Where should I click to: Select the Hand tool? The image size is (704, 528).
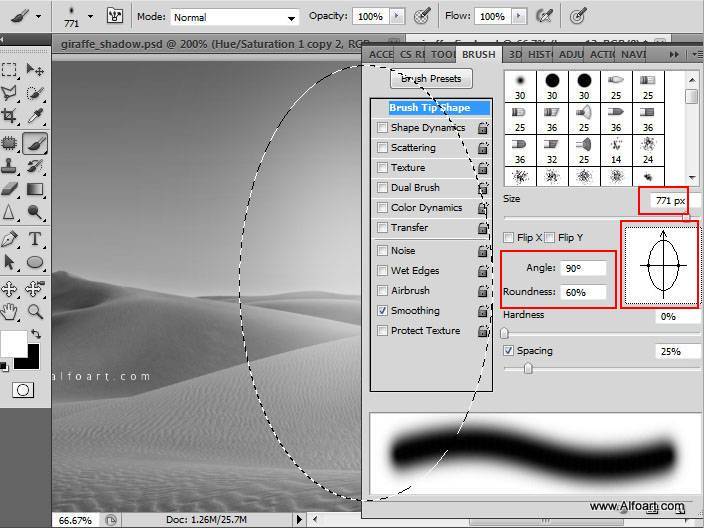10,311
